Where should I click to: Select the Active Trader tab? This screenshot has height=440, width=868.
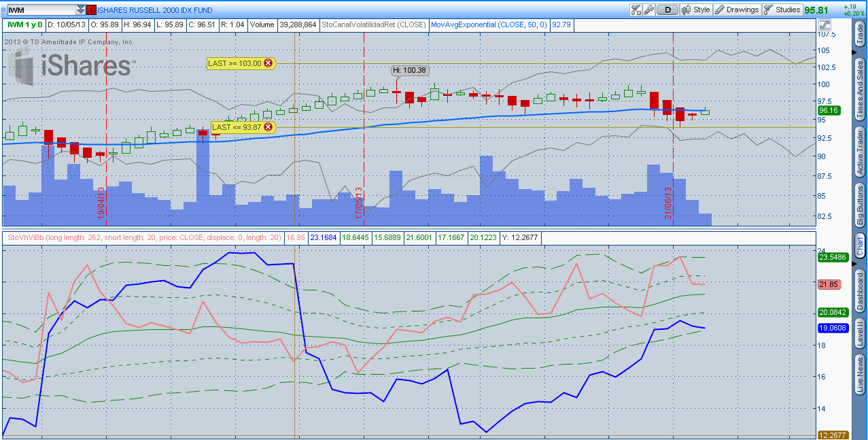click(860, 152)
